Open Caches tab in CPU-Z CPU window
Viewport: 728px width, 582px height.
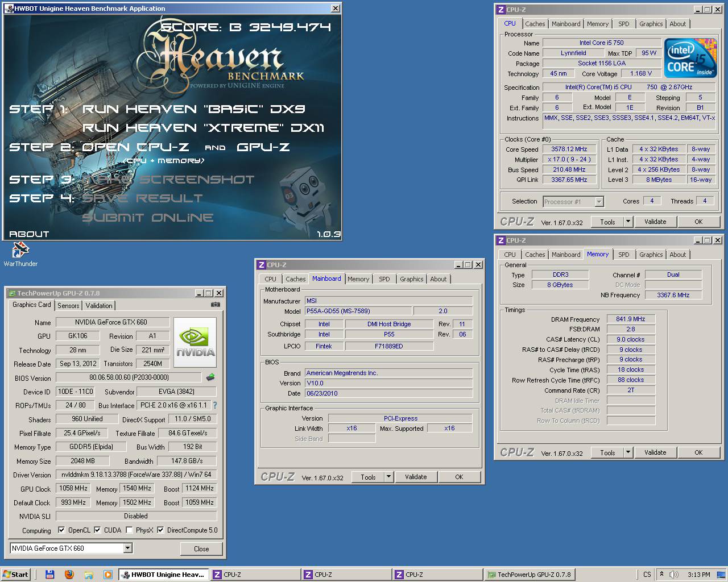pyautogui.click(x=535, y=24)
